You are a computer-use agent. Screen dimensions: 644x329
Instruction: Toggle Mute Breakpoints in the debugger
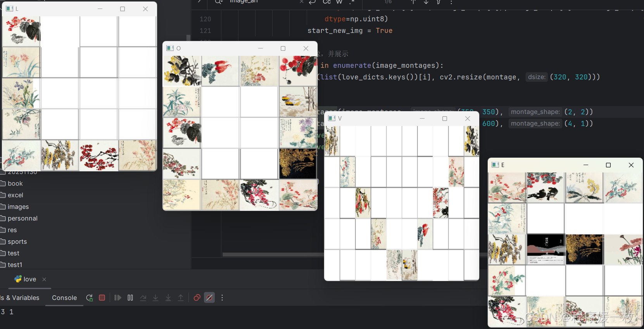209,298
